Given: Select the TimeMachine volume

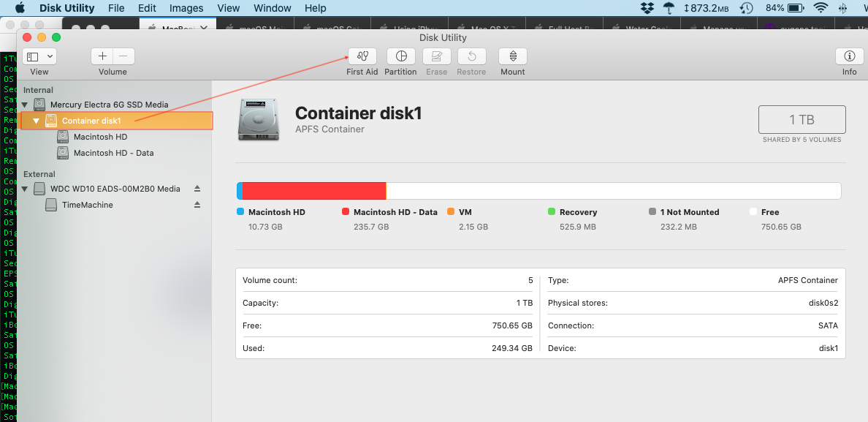Looking at the screenshot, I should coord(88,205).
